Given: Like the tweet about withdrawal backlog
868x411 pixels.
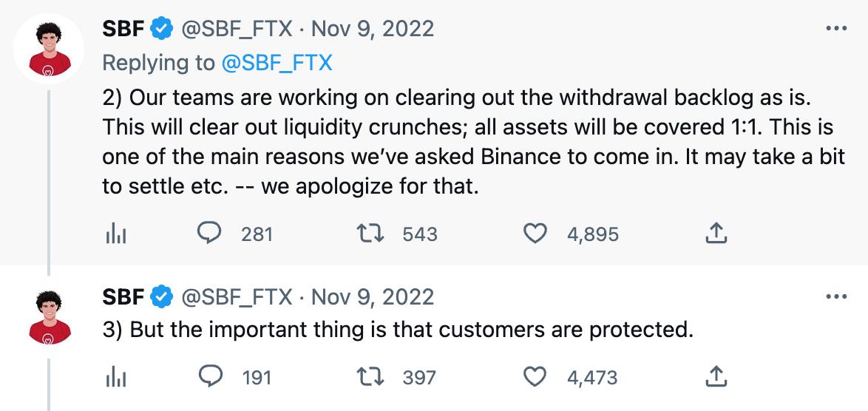Looking at the screenshot, I should coord(534,234).
